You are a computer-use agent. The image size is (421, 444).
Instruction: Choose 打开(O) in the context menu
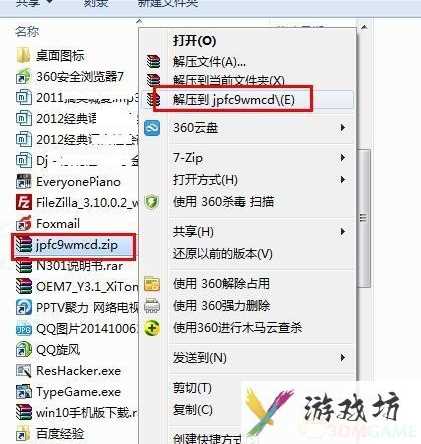coord(195,41)
